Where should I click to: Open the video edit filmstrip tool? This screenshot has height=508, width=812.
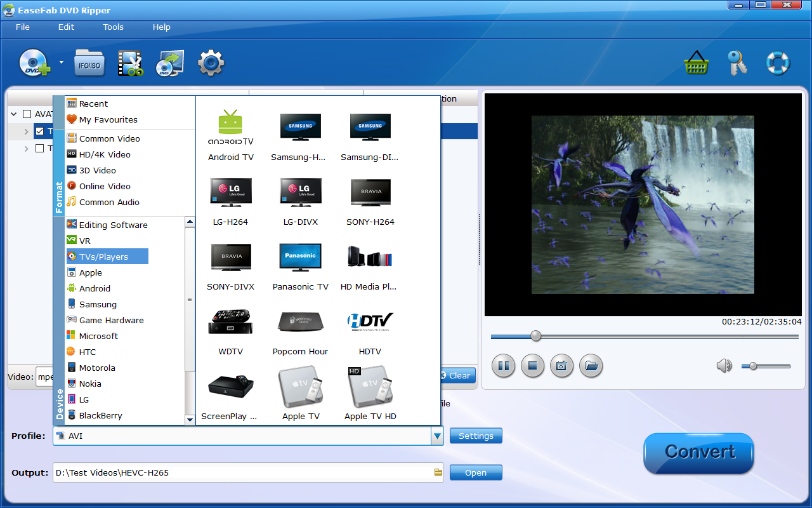click(x=130, y=63)
